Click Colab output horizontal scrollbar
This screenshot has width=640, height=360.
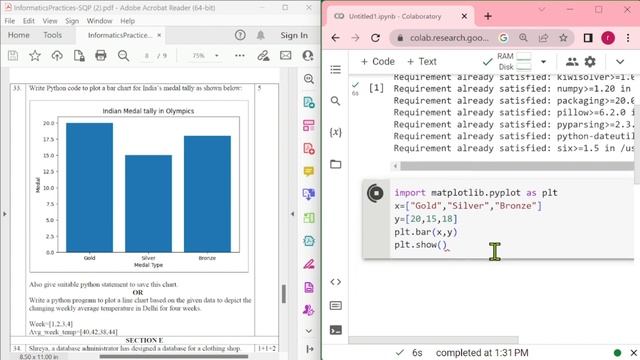pyautogui.click(x=516, y=166)
